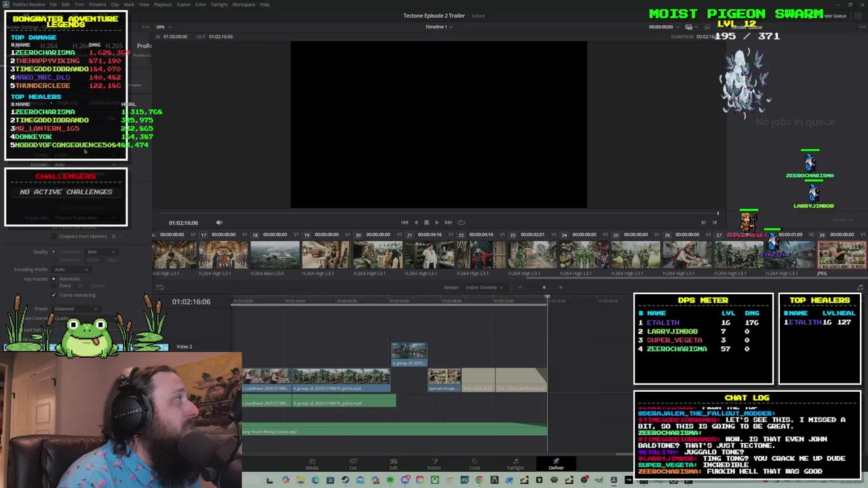Click the Video 2 track label
Screen dimensions: 868x488
pos(184,346)
